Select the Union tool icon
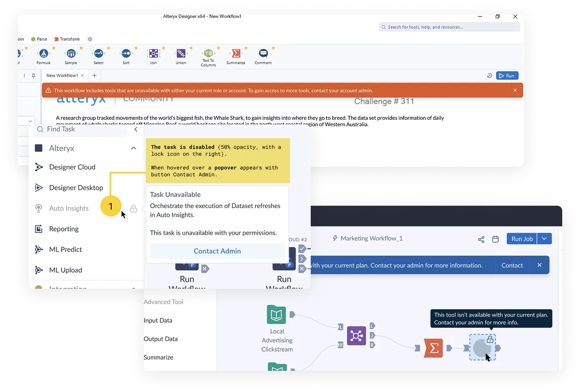Screen dimensions: 580x392 [181, 53]
